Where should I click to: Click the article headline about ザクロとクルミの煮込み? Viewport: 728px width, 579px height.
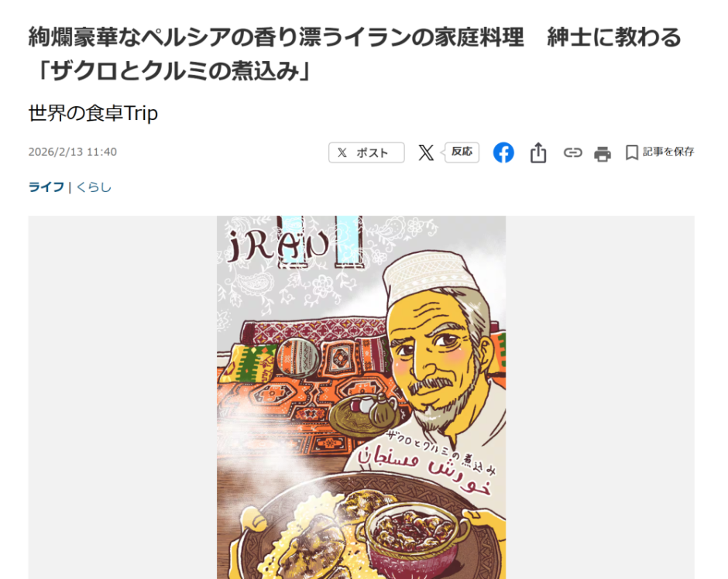click(x=355, y=54)
